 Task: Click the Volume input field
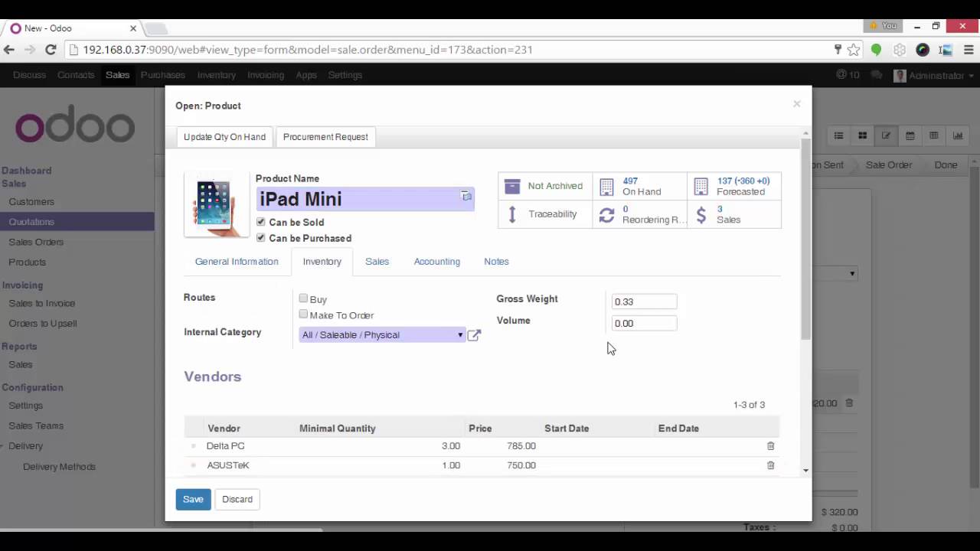tap(644, 323)
